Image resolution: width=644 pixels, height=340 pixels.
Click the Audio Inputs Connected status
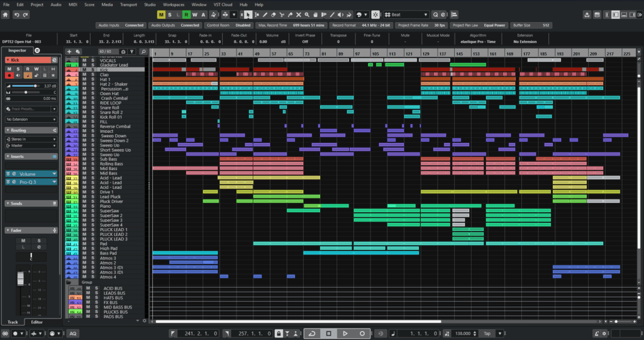(x=121, y=25)
